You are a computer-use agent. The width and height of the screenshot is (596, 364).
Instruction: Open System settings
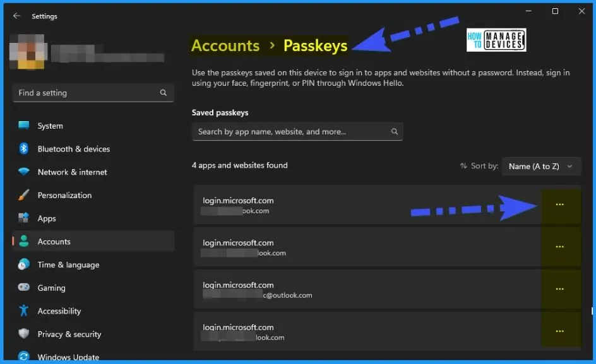93,126
